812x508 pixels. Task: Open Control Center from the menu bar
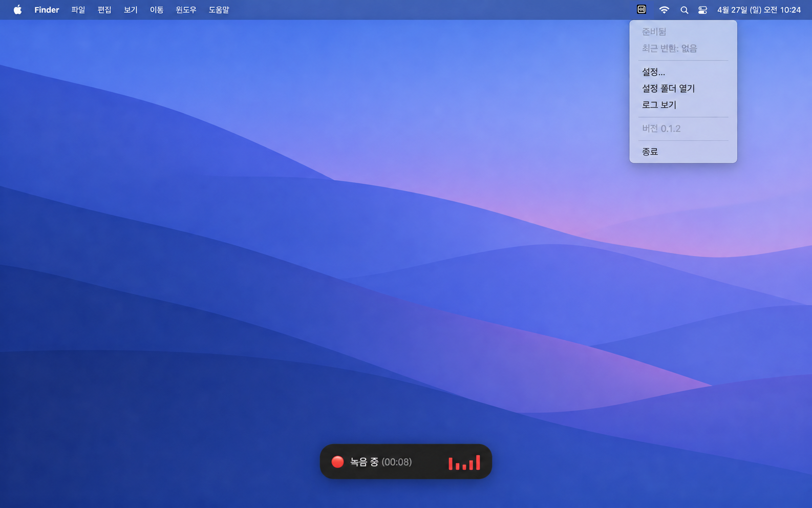(702, 10)
